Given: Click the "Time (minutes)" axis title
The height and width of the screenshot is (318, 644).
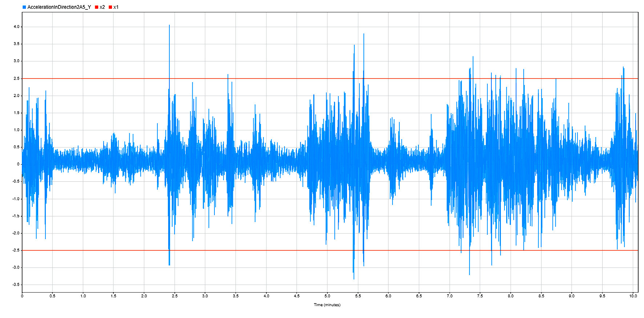Looking at the screenshot, I should [x=327, y=305].
